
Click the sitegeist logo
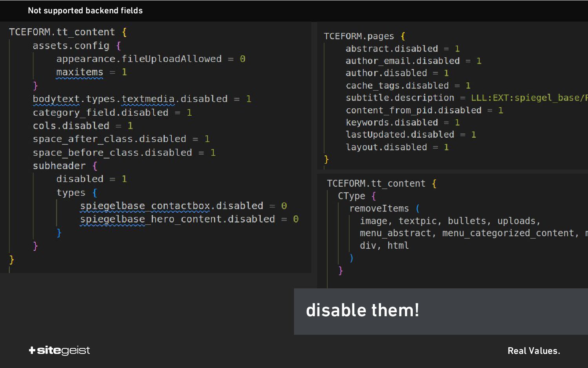[x=60, y=350]
